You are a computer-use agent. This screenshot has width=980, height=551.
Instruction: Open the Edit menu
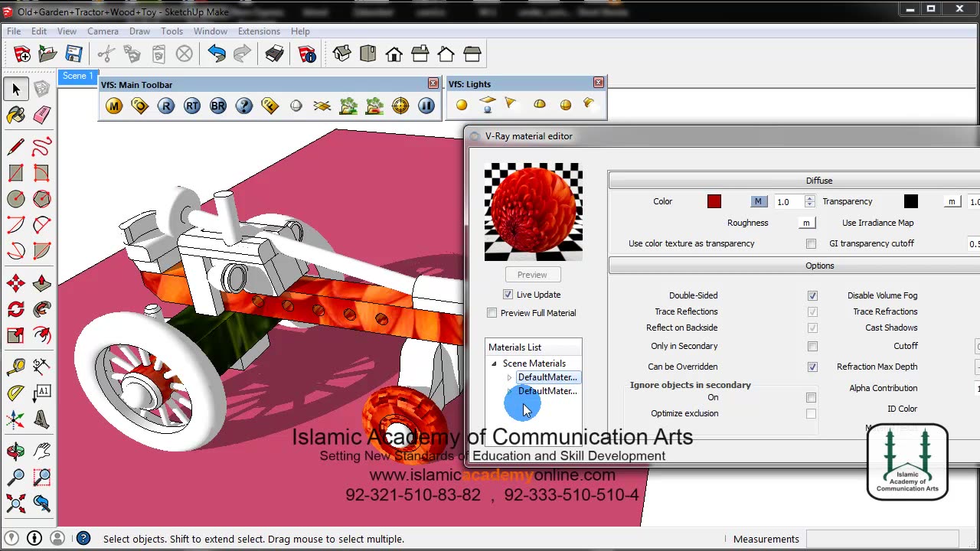pyautogui.click(x=39, y=31)
